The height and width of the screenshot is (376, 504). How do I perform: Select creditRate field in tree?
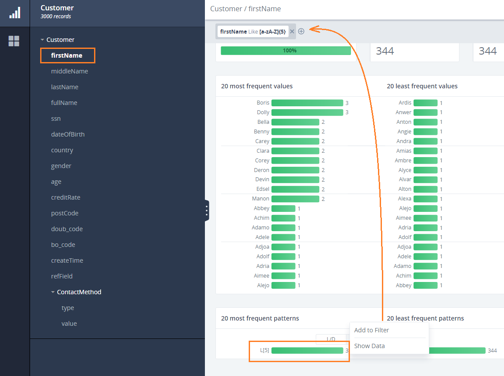[66, 197]
